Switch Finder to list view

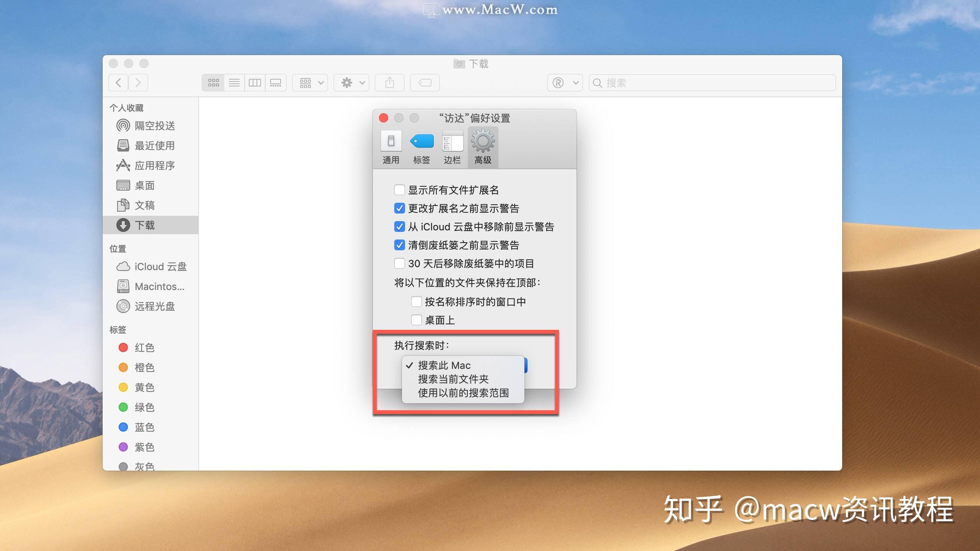(234, 83)
